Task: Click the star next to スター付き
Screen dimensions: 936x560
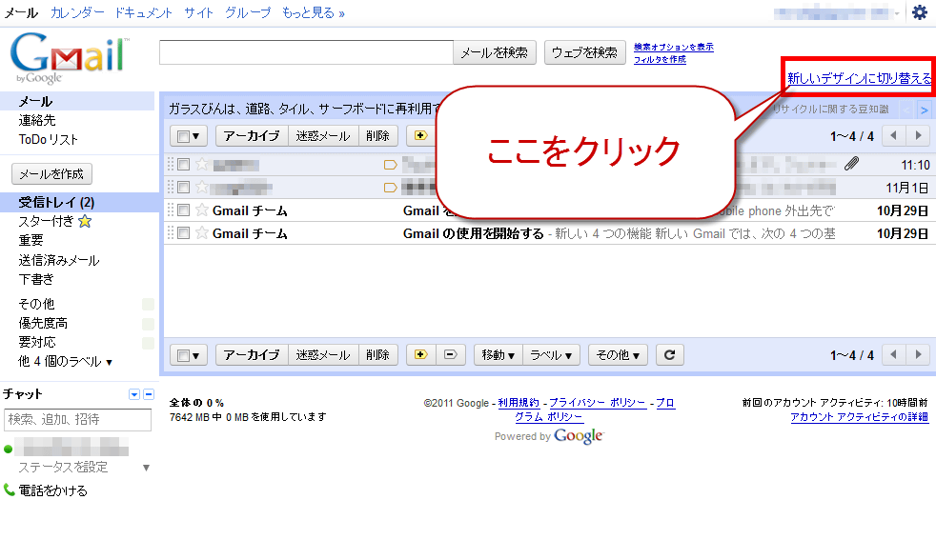Action: (85, 221)
